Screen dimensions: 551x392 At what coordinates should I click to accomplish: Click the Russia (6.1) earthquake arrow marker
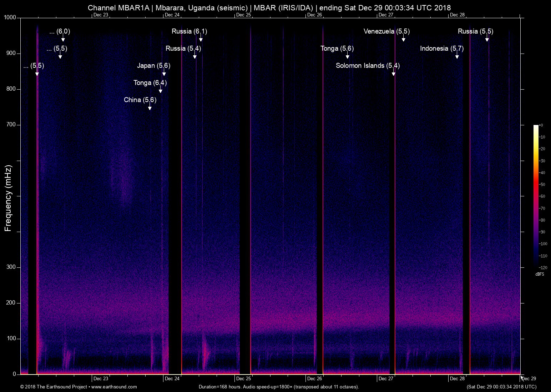click(201, 38)
